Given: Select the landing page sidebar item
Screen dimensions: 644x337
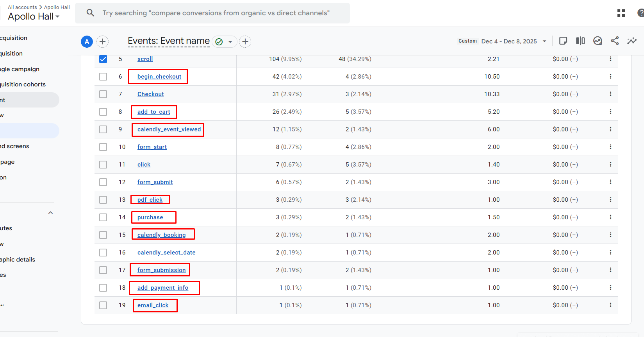Looking at the screenshot, I should 7,162.
